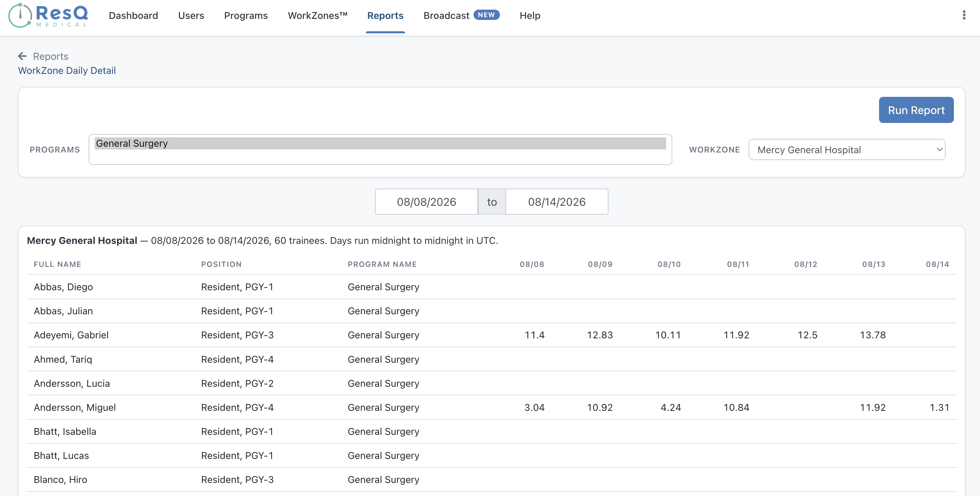The height and width of the screenshot is (496, 980).
Task: Click the PROGRAM NAME column header
Action: click(x=382, y=264)
